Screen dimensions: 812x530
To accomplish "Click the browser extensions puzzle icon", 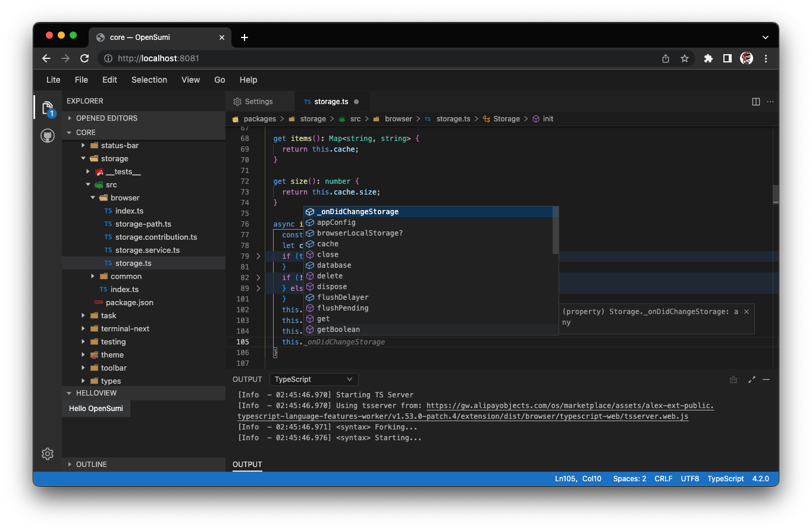I will click(708, 58).
